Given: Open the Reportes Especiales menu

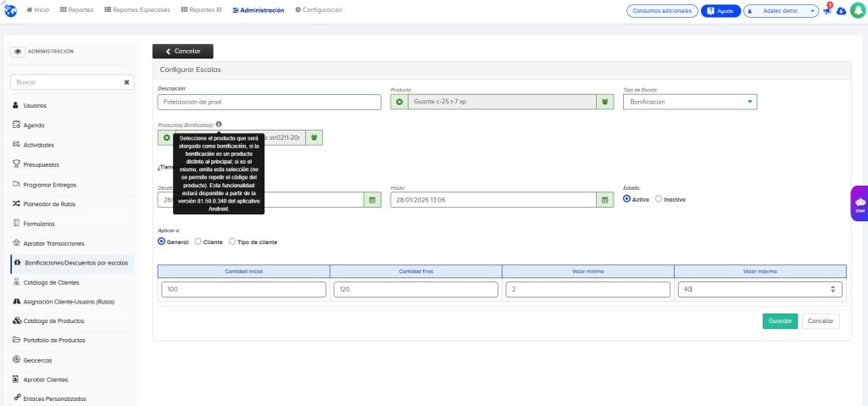Looking at the screenshot, I should click(136, 10).
